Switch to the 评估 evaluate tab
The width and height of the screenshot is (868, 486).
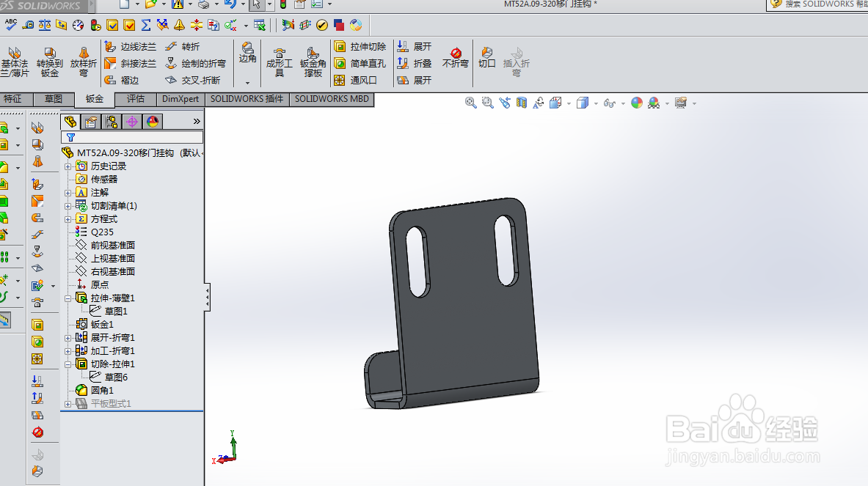136,99
